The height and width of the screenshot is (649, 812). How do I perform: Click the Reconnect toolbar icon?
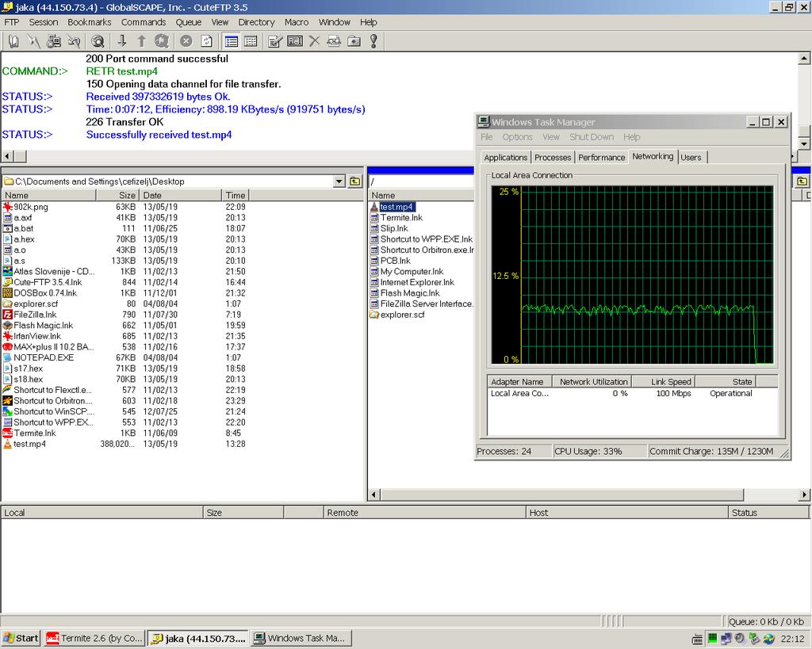pos(74,41)
